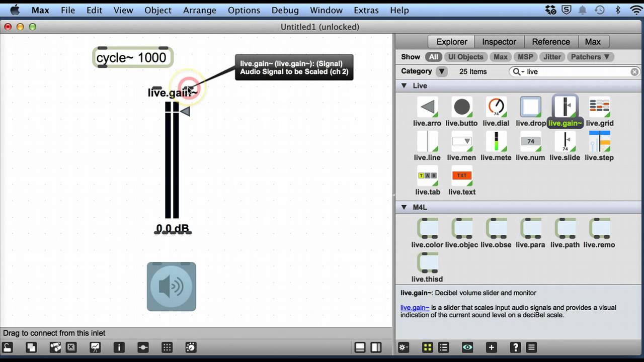Switch explorer to list view
The height and width of the screenshot is (362, 644).
443,347
